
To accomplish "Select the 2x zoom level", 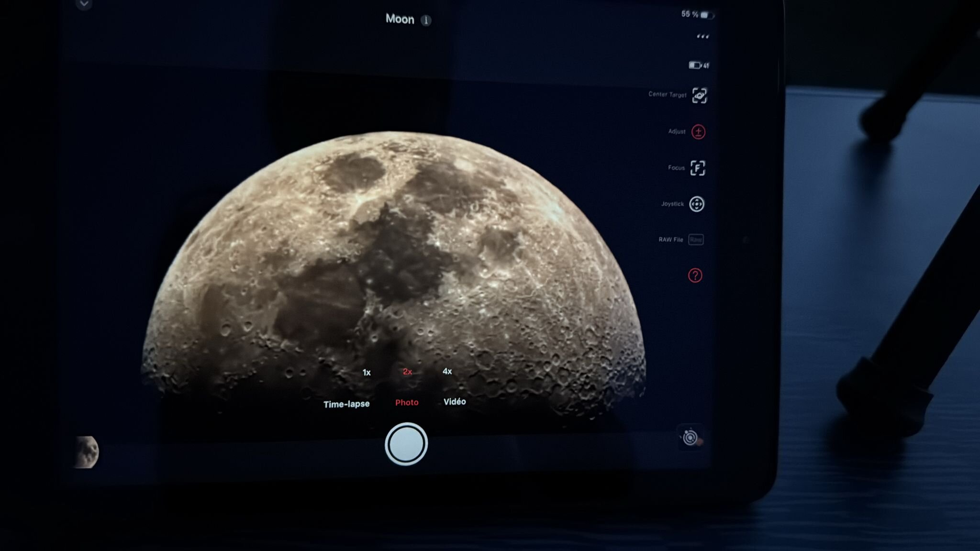I will [x=407, y=372].
